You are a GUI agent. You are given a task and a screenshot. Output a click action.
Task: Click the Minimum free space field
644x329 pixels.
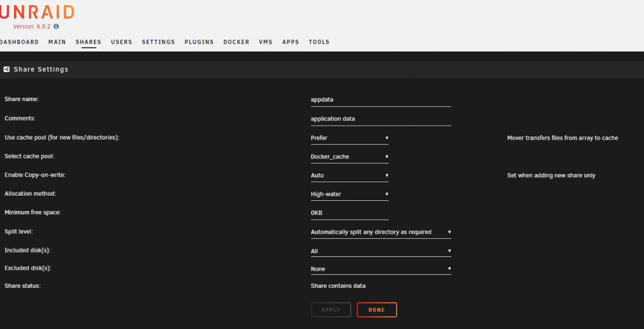[x=350, y=212]
